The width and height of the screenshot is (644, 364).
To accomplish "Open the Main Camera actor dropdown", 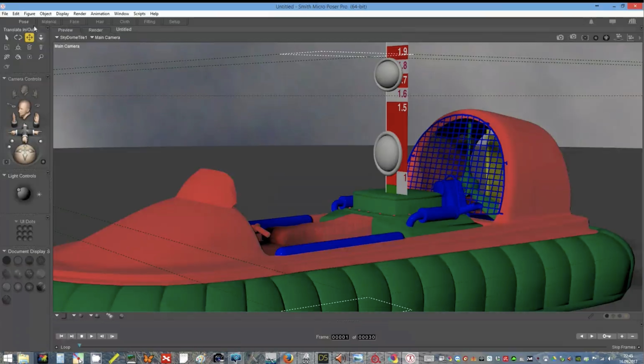I will click(x=105, y=37).
